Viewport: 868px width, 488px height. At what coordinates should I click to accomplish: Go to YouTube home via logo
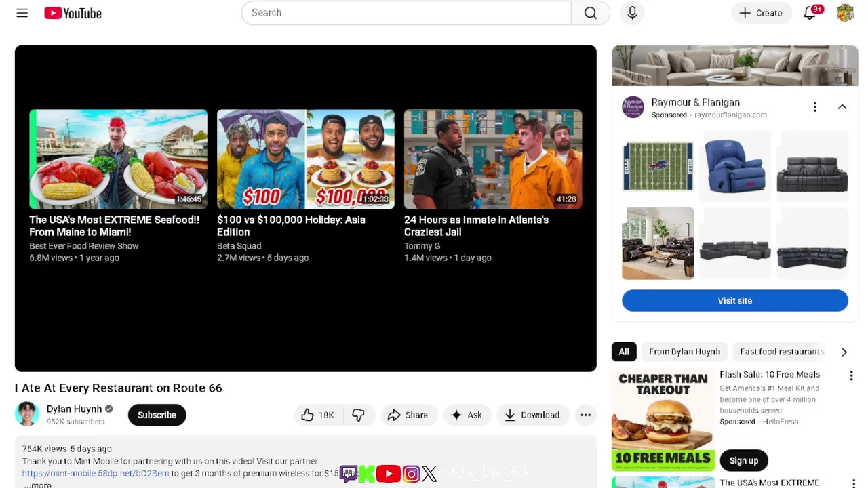(x=73, y=13)
